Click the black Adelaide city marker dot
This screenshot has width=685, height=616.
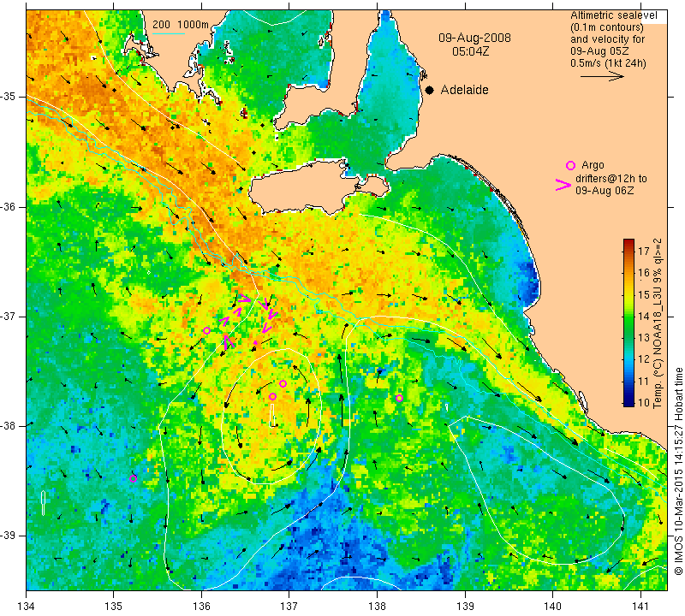click(430, 90)
